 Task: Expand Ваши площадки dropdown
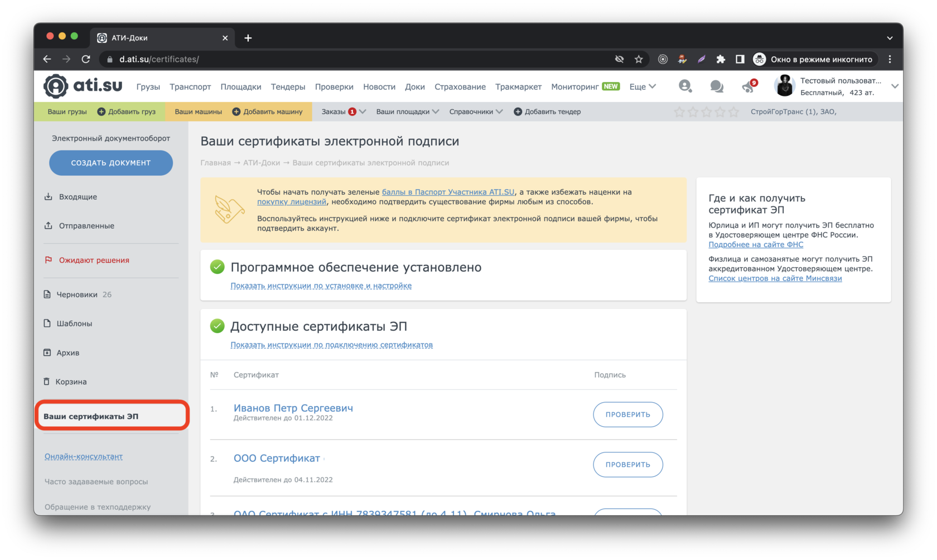tap(408, 112)
